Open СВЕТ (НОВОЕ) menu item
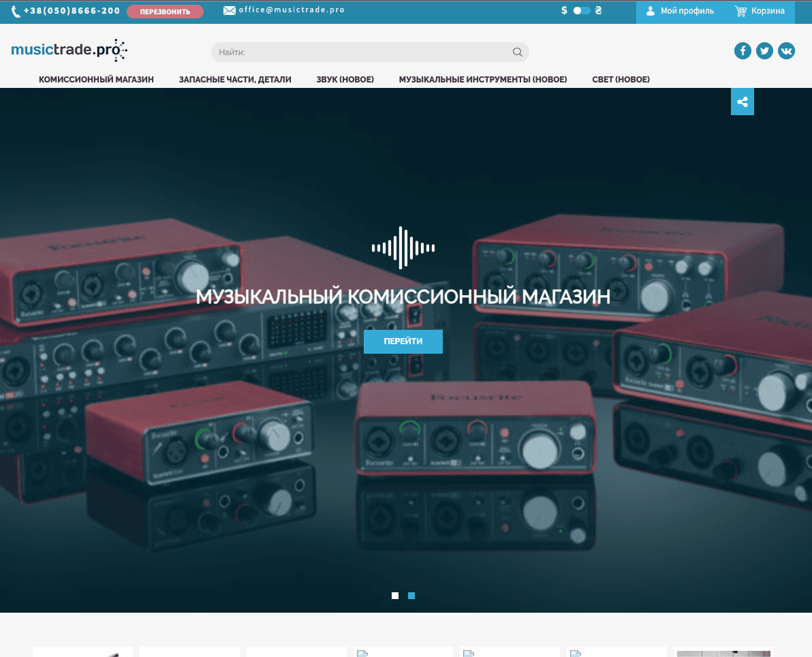Viewport: 812px width, 657px height. click(621, 79)
